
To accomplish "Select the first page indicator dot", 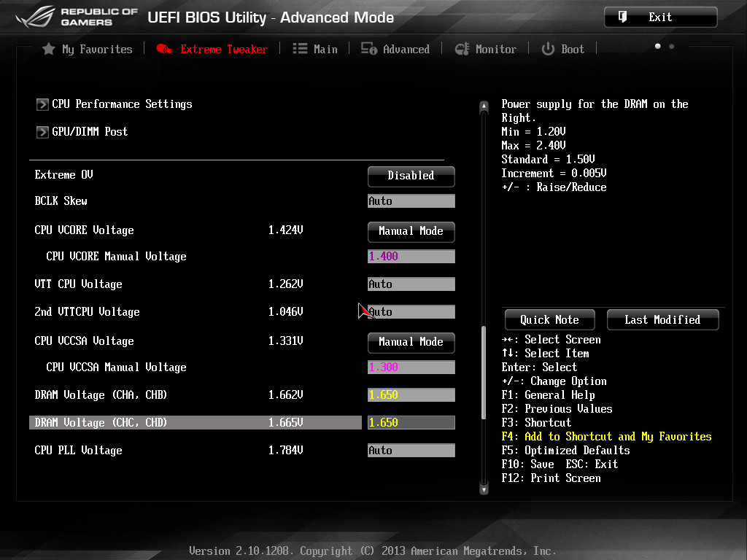I will click(658, 46).
